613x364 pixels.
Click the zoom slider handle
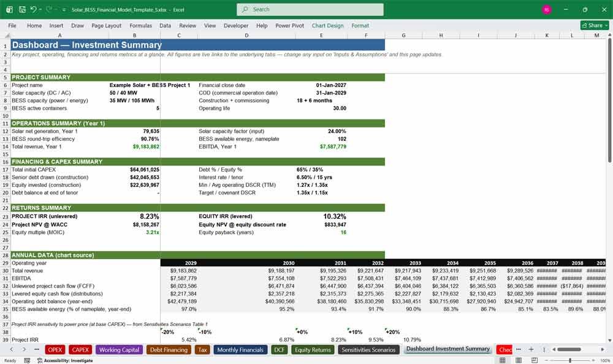(x=570, y=360)
